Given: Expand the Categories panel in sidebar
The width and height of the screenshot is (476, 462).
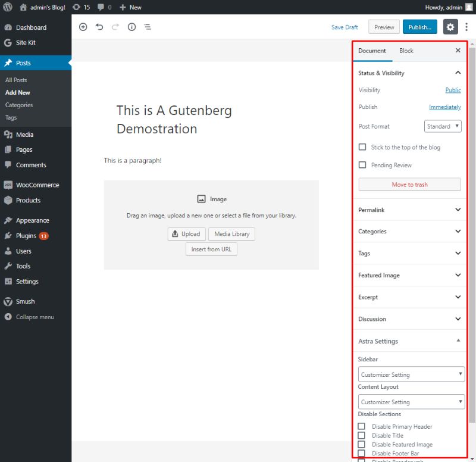Looking at the screenshot, I should (409, 232).
